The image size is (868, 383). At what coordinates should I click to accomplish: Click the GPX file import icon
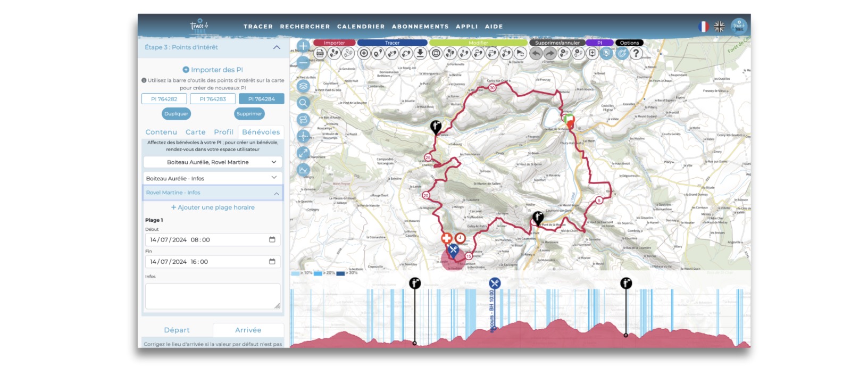pos(320,53)
